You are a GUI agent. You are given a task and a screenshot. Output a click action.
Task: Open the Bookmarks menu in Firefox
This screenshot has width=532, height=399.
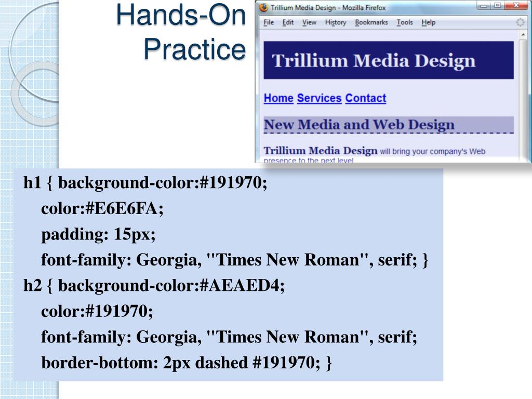pos(371,22)
